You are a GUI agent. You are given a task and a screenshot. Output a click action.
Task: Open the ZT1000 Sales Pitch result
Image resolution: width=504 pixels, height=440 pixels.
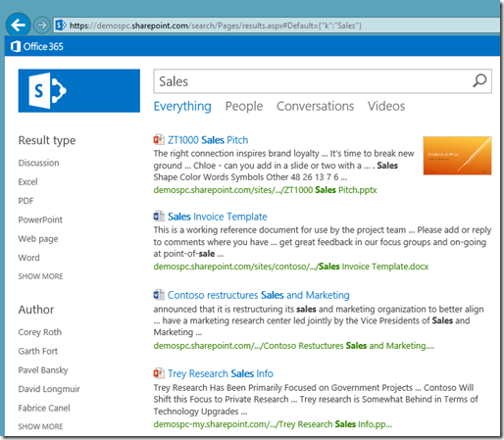click(x=208, y=140)
